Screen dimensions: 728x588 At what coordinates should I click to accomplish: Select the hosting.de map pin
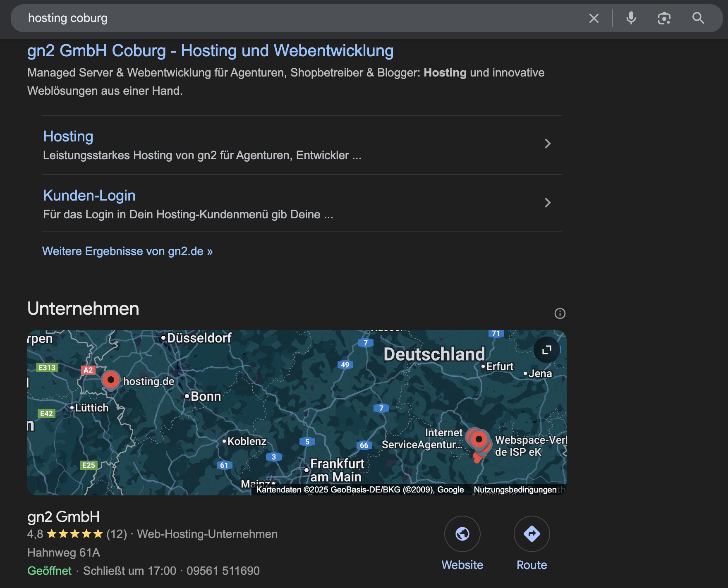click(x=110, y=380)
